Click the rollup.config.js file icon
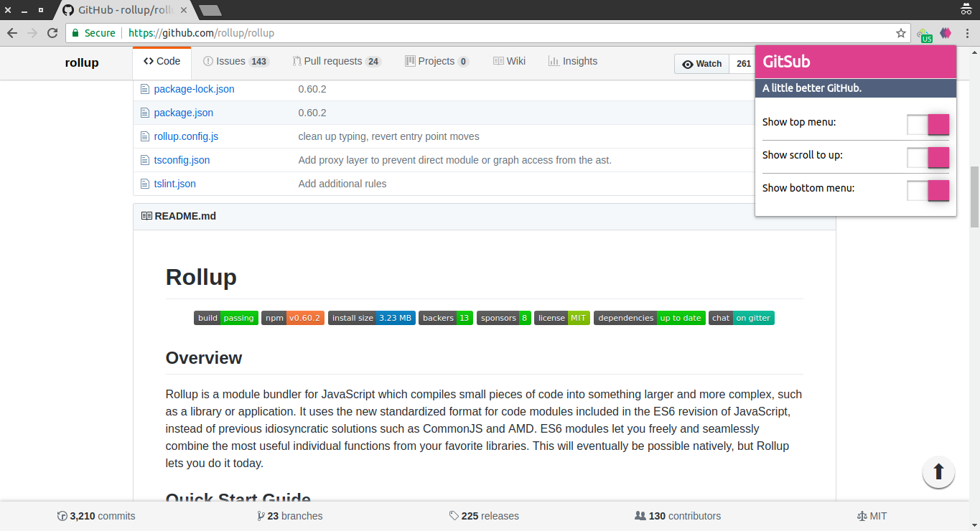This screenshot has width=980, height=531. (x=144, y=136)
